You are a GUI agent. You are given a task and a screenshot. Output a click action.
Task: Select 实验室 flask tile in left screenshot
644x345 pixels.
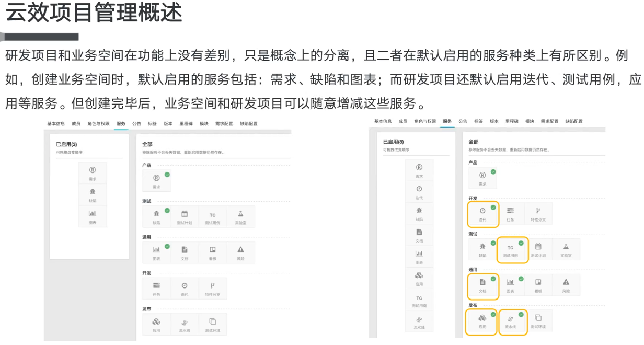point(241,217)
